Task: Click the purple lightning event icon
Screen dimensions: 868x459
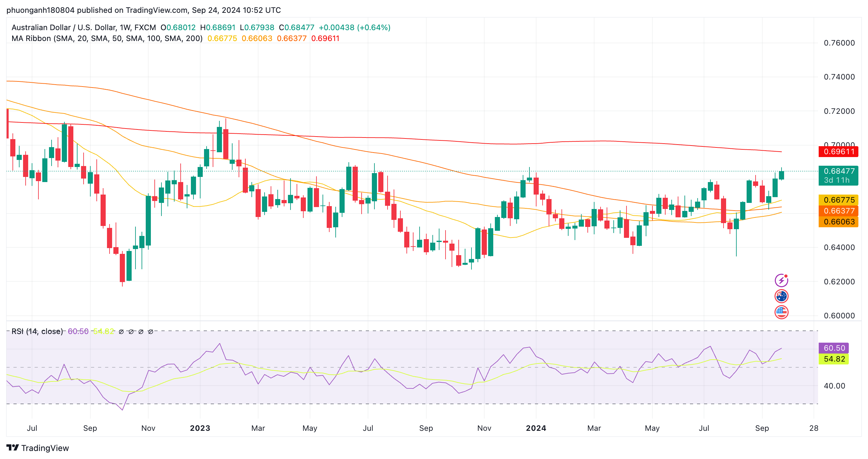Action: pyautogui.click(x=781, y=280)
